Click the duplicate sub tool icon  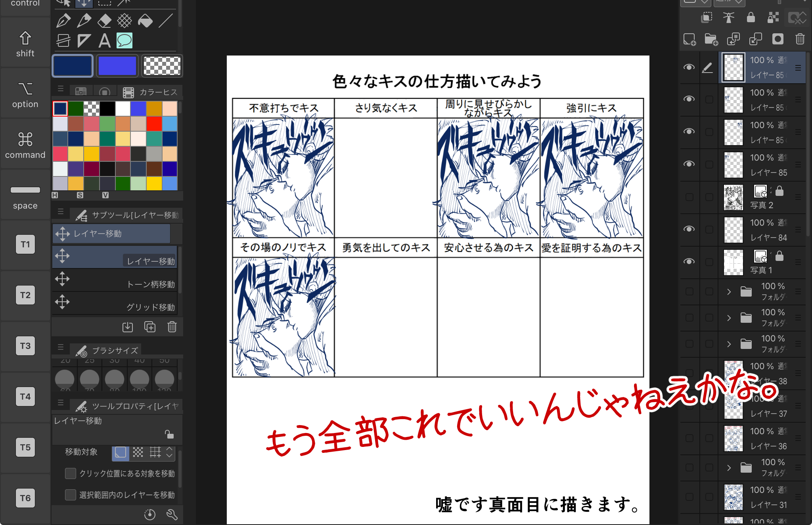tap(149, 327)
